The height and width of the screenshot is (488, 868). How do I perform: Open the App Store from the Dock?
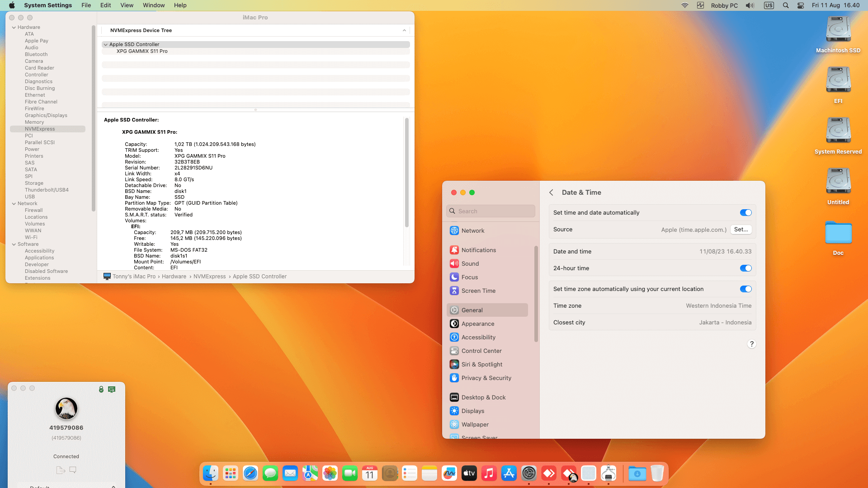[x=509, y=473]
